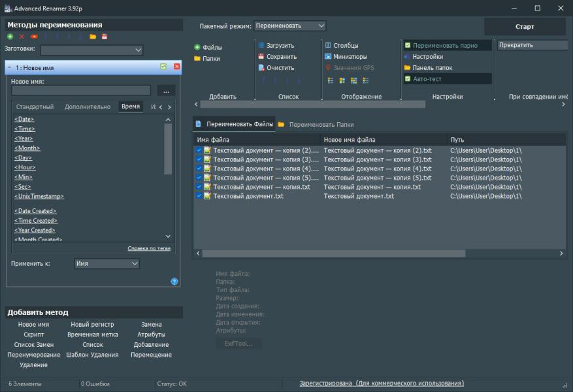Add the Шаблон Удаления method
573x392 pixels.
[x=93, y=355]
